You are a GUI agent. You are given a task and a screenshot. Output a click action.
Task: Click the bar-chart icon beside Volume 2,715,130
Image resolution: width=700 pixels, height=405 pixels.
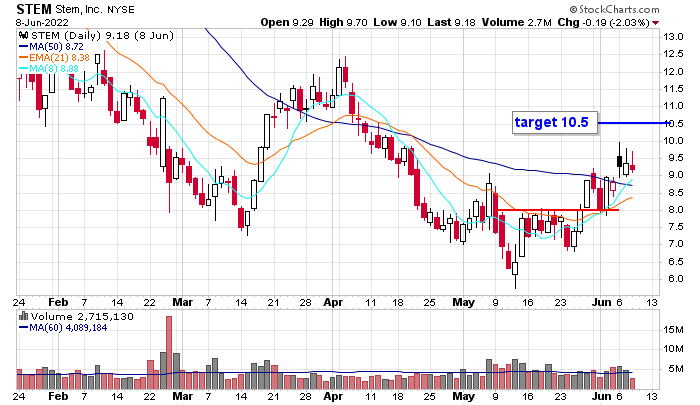[24, 316]
